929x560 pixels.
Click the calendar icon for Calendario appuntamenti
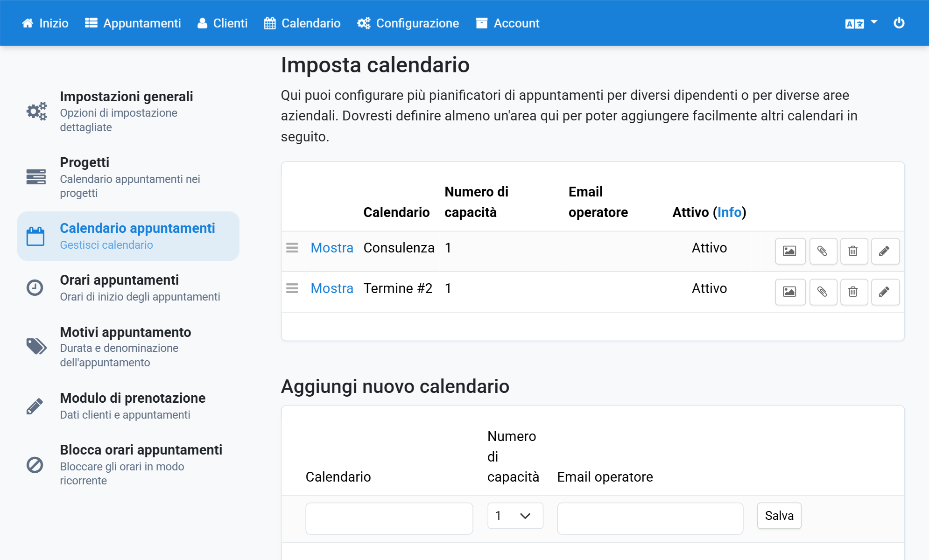click(x=35, y=236)
